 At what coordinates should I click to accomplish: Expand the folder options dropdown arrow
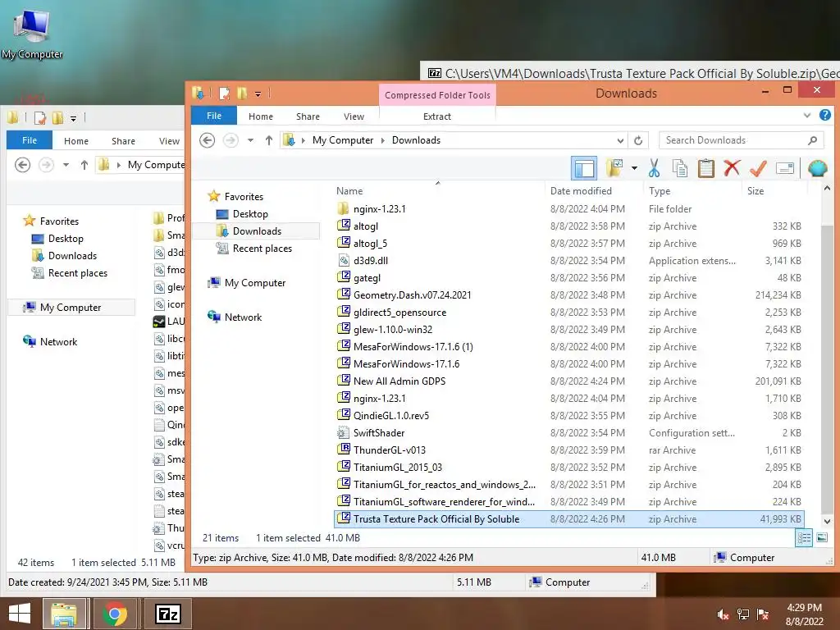(x=634, y=168)
